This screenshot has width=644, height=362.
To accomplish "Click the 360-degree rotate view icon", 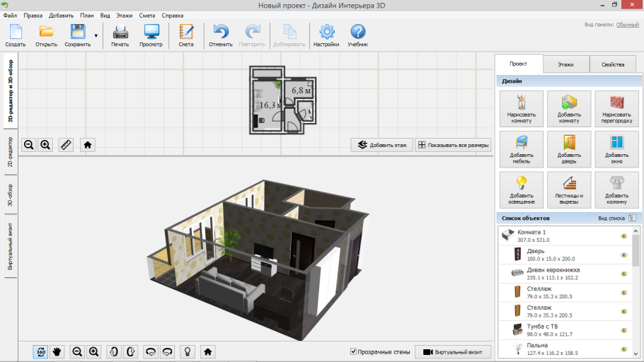I will coord(41,351).
